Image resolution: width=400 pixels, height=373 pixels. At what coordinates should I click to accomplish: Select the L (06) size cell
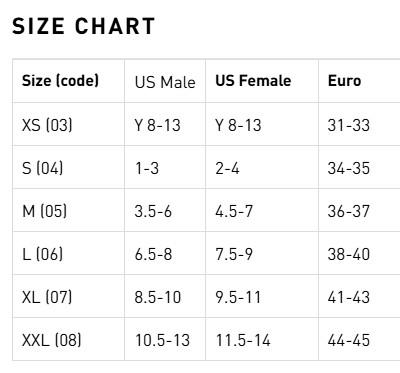coord(42,254)
